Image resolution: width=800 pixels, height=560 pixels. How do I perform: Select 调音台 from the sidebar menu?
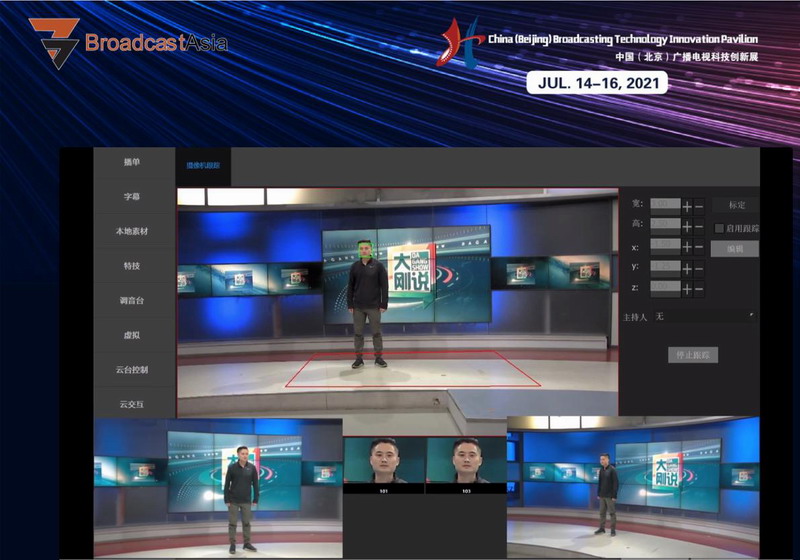[x=132, y=300]
